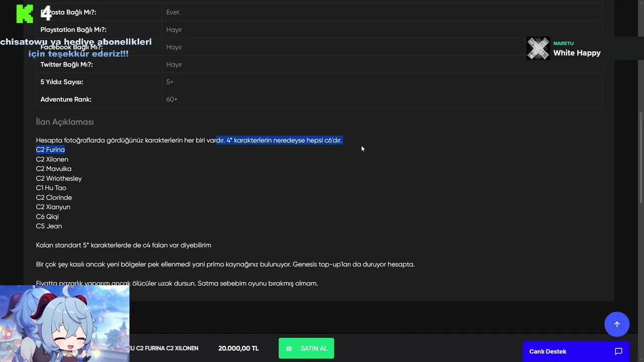This screenshot has height=362, width=644.
Task: Click the chat bubble icon in Canlı Destek
Action: click(x=618, y=351)
